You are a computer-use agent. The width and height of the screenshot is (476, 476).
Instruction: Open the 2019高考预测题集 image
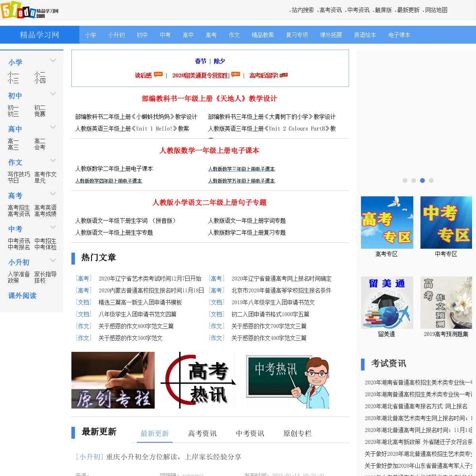[x=446, y=302]
